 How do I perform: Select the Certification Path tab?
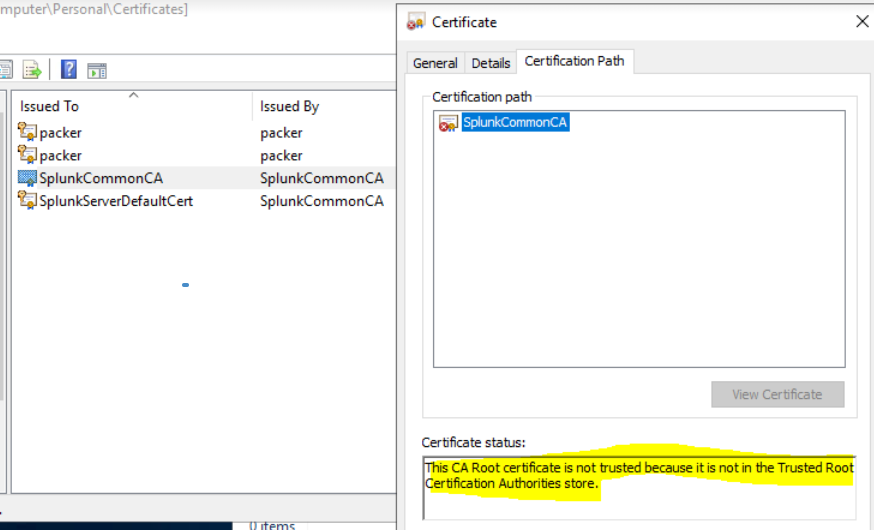[574, 61]
